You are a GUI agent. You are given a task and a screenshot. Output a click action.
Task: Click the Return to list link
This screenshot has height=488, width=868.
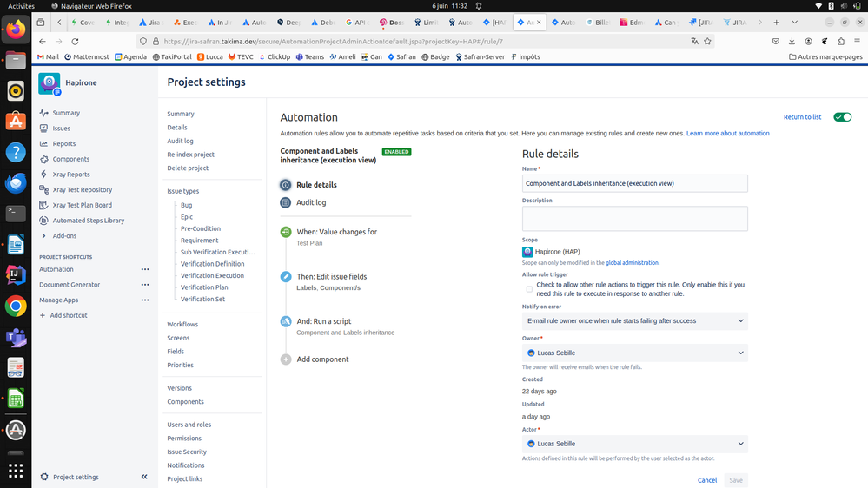pyautogui.click(x=802, y=117)
